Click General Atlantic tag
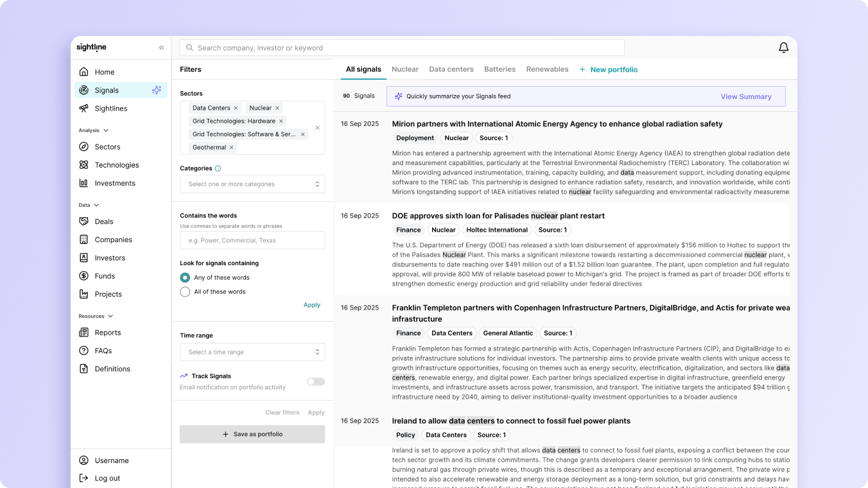Image resolution: width=868 pixels, height=488 pixels. [508, 333]
